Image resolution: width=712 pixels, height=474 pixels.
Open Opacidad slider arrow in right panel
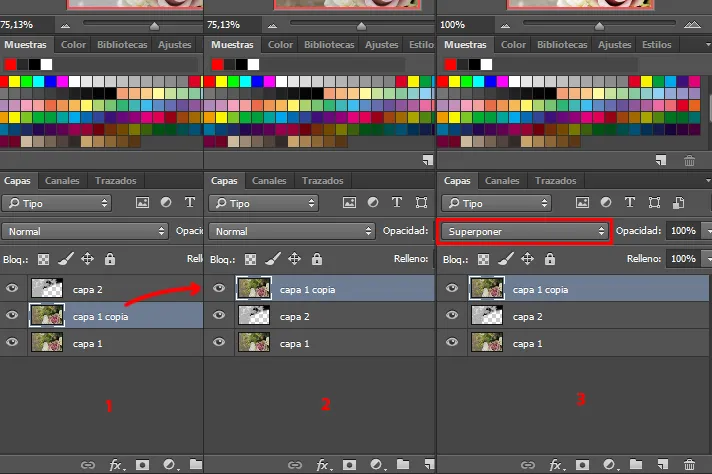[707, 231]
